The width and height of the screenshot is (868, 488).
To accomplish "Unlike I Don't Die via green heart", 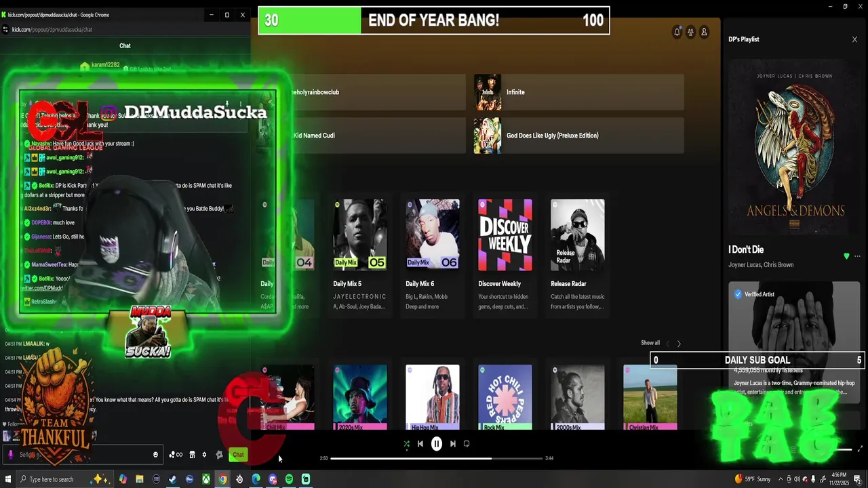I will (x=846, y=256).
